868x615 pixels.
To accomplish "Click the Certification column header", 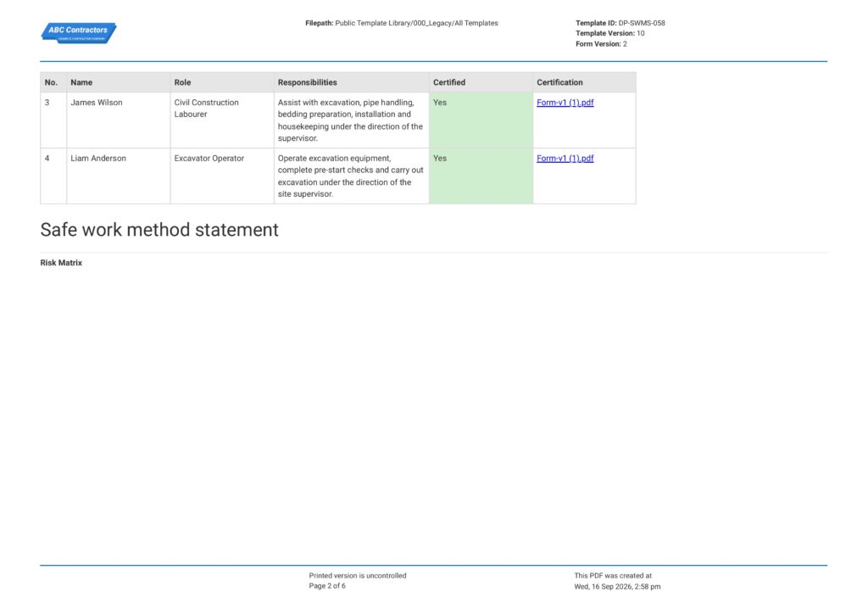I will point(585,82).
